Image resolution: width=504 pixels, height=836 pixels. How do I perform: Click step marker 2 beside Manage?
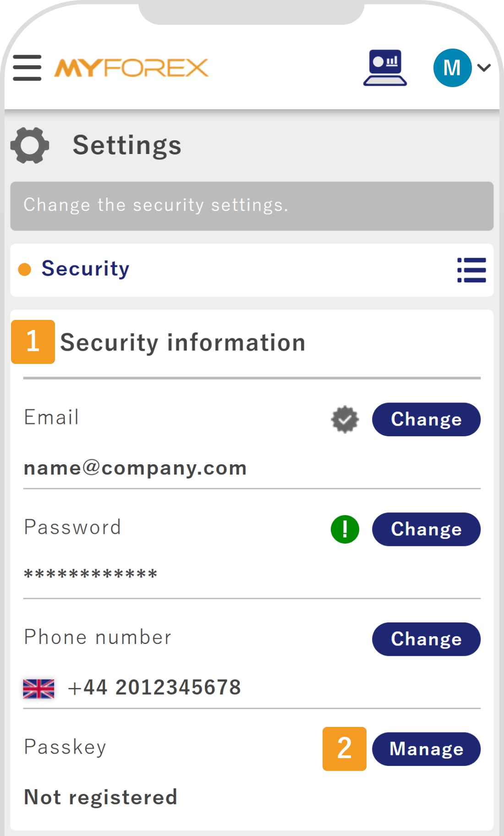tap(344, 749)
